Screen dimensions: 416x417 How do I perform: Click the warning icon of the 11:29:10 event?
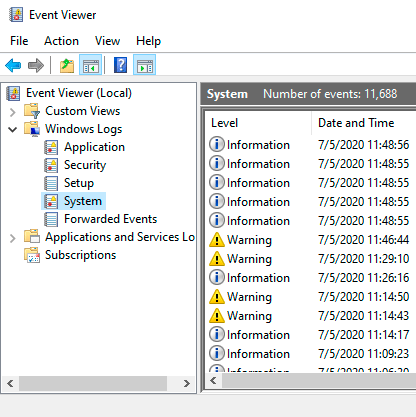point(217,258)
